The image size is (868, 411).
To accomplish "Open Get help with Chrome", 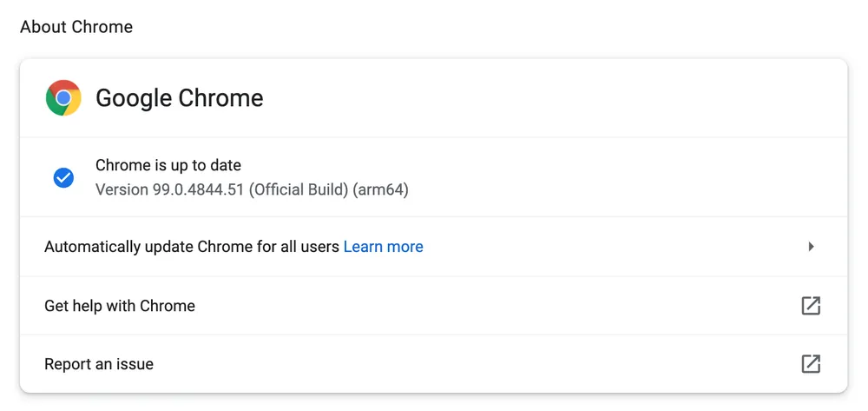I will click(120, 306).
